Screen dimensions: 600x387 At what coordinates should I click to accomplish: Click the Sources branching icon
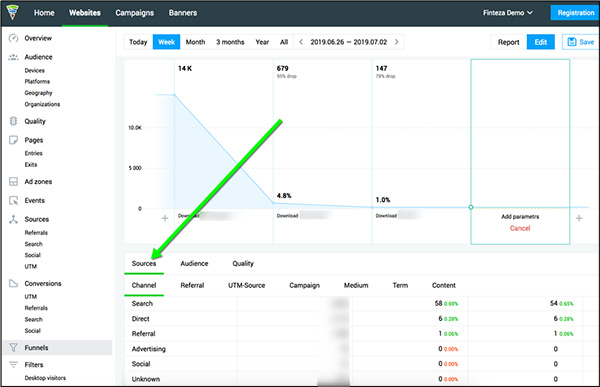click(13, 219)
